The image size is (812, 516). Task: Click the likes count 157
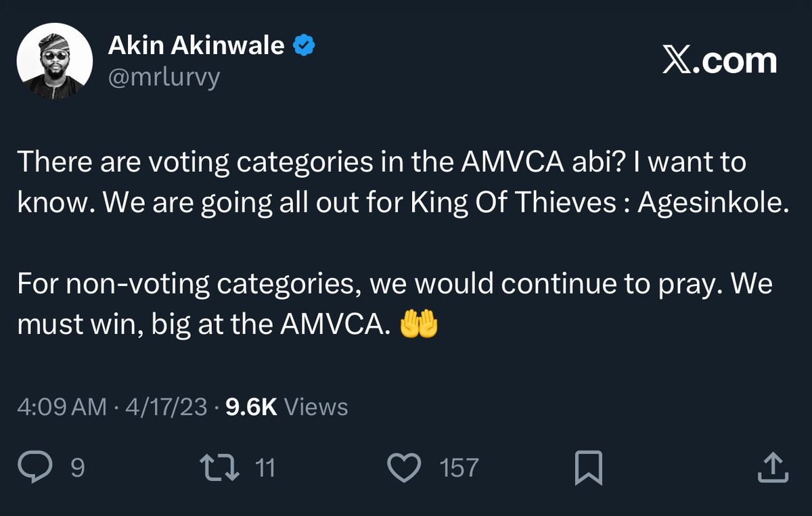[459, 468]
